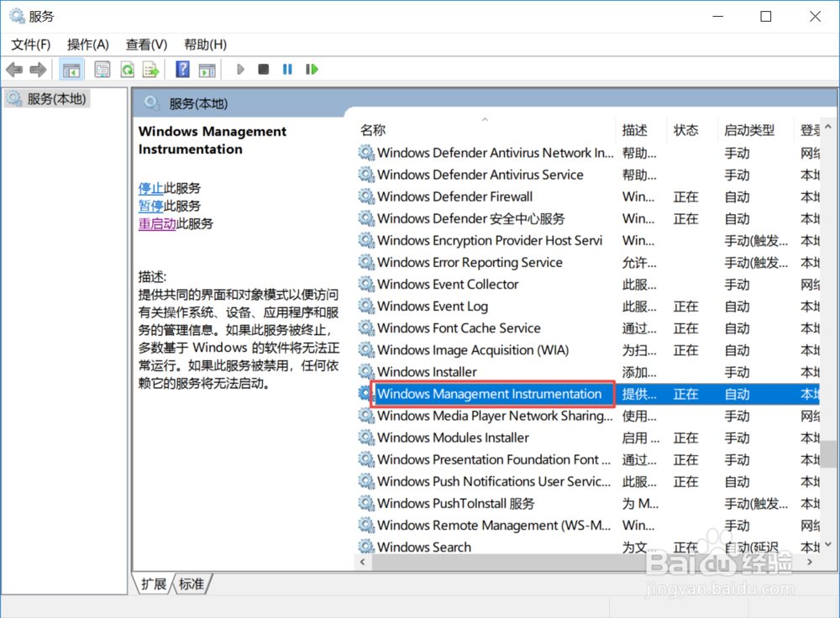Click gear icon of Windows Modules Installer row

[x=366, y=438]
